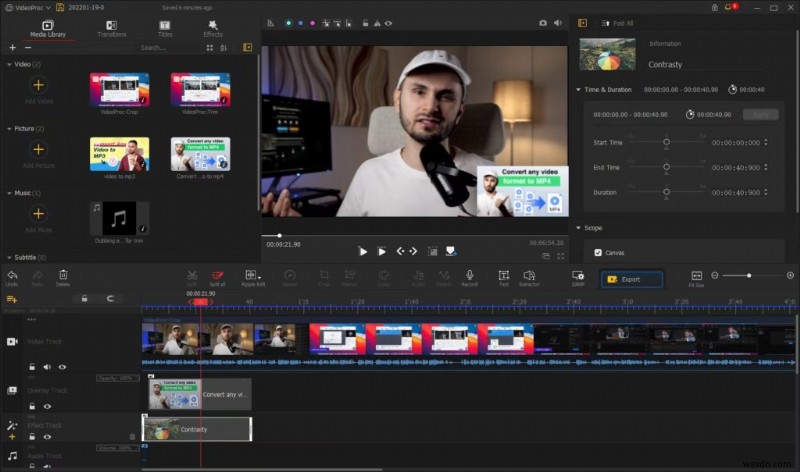Image resolution: width=800 pixels, height=472 pixels.
Task: Select the Text tool in toolbar
Action: pyautogui.click(x=504, y=274)
